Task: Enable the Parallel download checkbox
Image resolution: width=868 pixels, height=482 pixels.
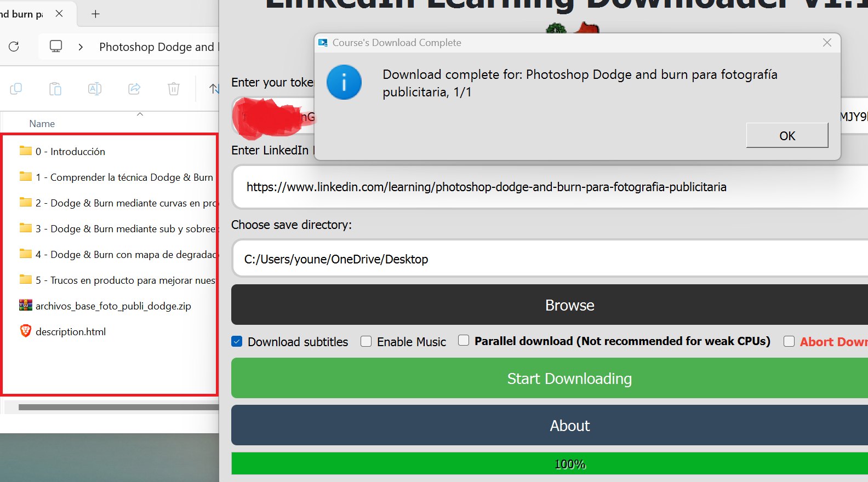Action: pos(464,341)
